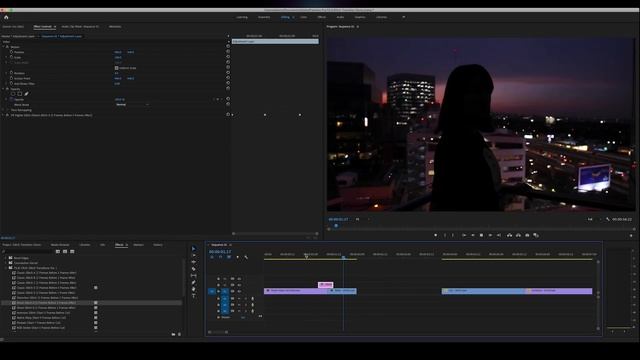Expand the Time Remapping group
Viewport: 640px width, 360px height.
pyautogui.click(x=3, y=110)
